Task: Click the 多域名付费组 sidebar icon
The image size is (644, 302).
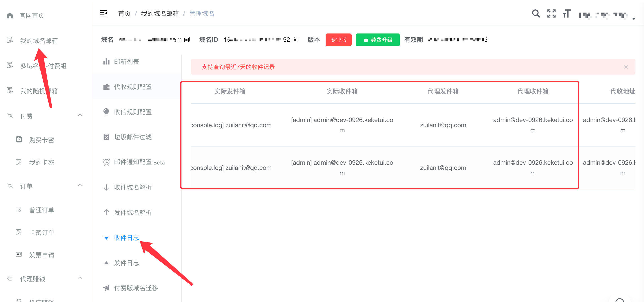Action: (x=10, y=66)
